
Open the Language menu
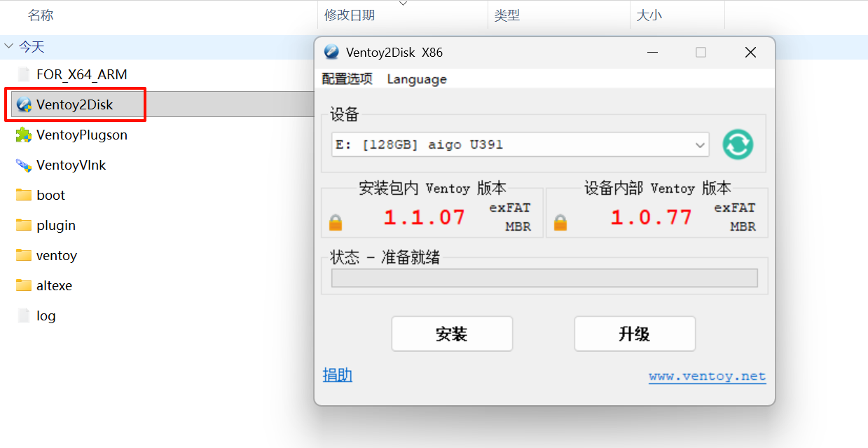pos(417,79)
